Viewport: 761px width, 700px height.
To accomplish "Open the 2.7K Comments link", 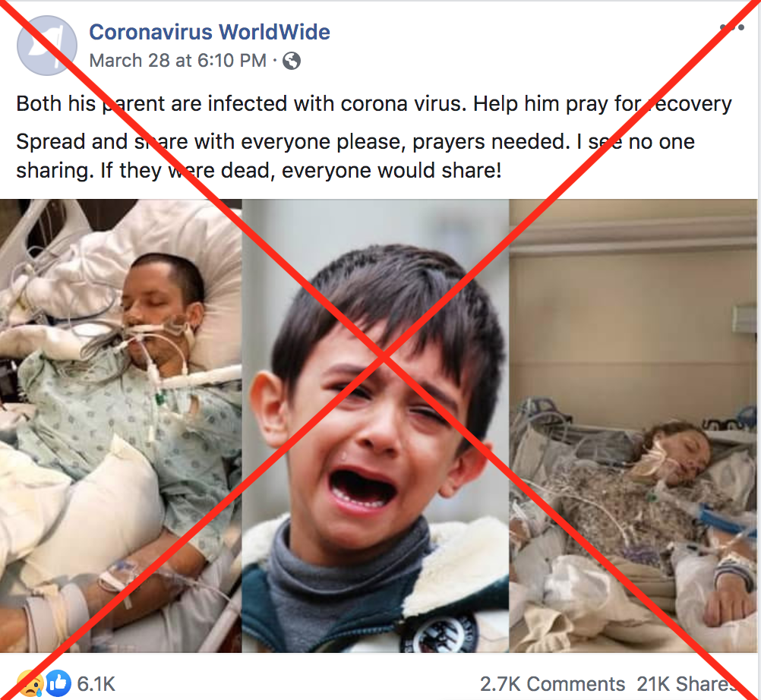I will tap(552, 684).
